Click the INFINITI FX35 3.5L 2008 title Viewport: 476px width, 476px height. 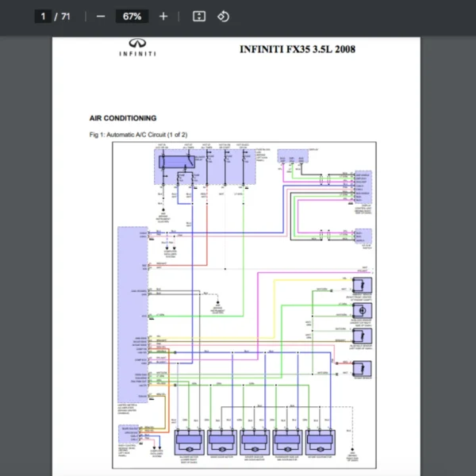[297, 49]
